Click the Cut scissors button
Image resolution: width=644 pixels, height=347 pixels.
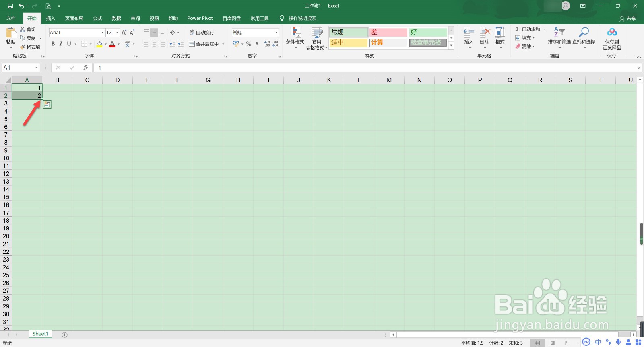click(28, 29)
